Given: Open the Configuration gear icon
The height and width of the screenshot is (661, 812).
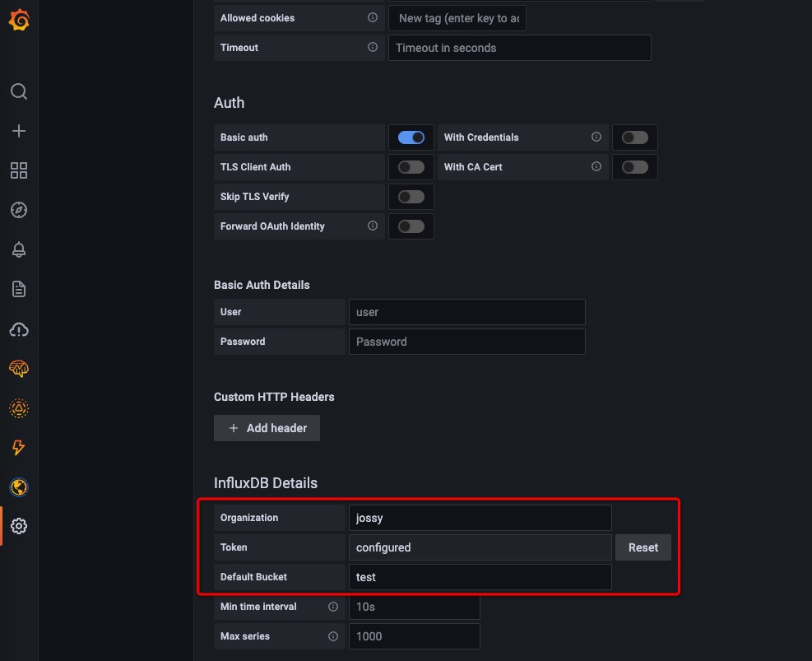Looking at the screenshot, I should pos(19,526).
